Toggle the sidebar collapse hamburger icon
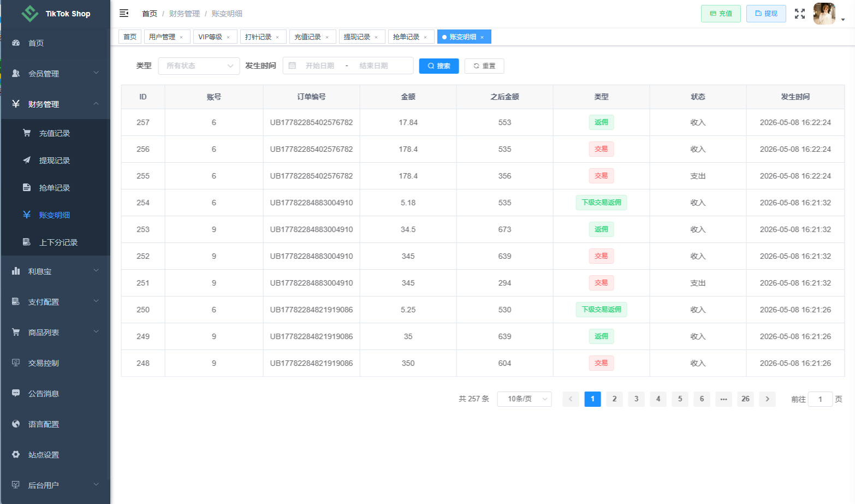Viewport: 855px width, 504px height. click(124, 13)
